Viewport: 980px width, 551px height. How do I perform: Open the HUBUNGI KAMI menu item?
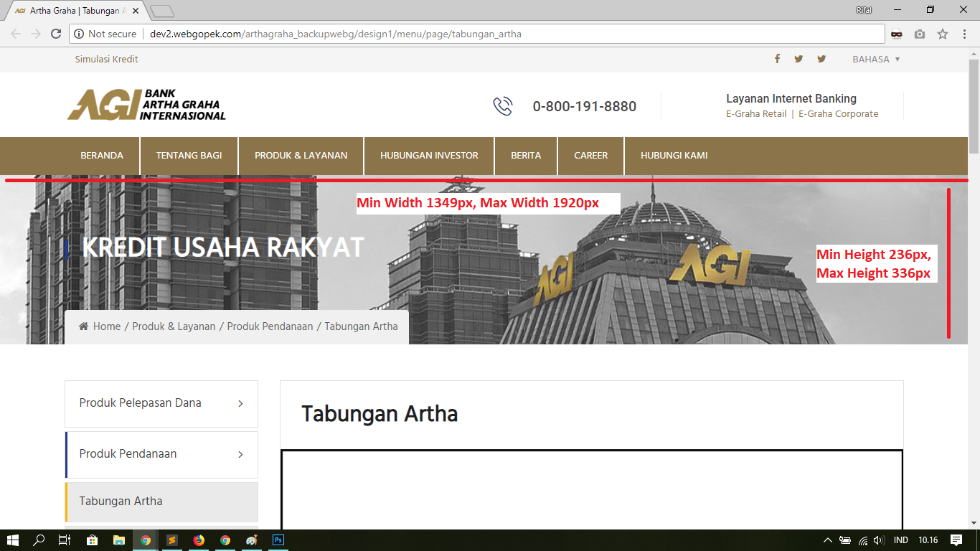674,156
